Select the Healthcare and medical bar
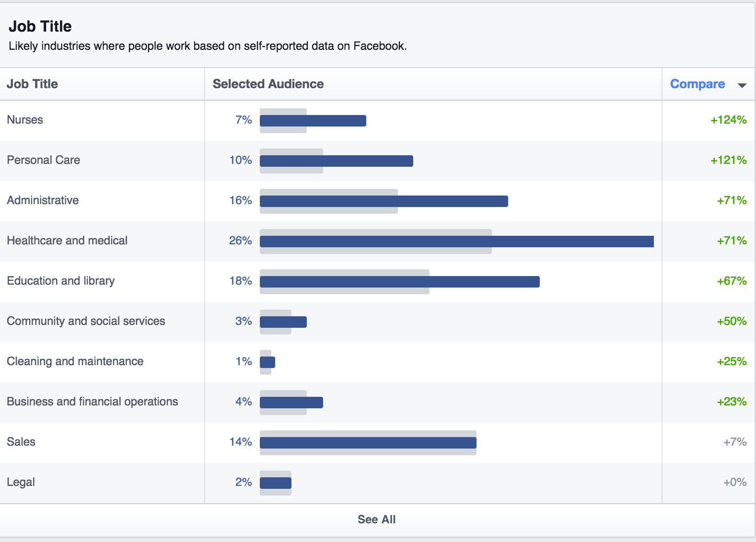756x542 pixels. (455, 241)
